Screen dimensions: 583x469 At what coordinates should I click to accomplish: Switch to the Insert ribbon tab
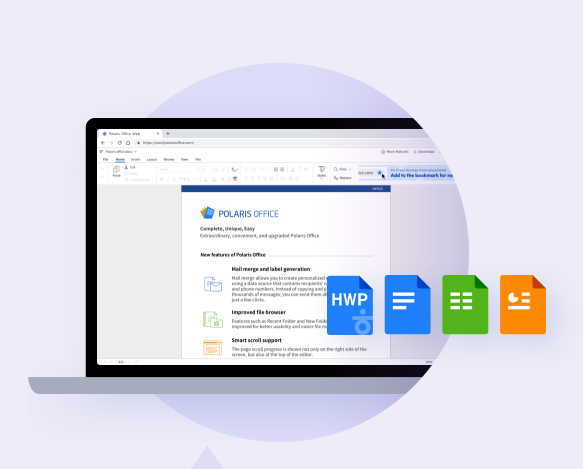coord(135,160)
